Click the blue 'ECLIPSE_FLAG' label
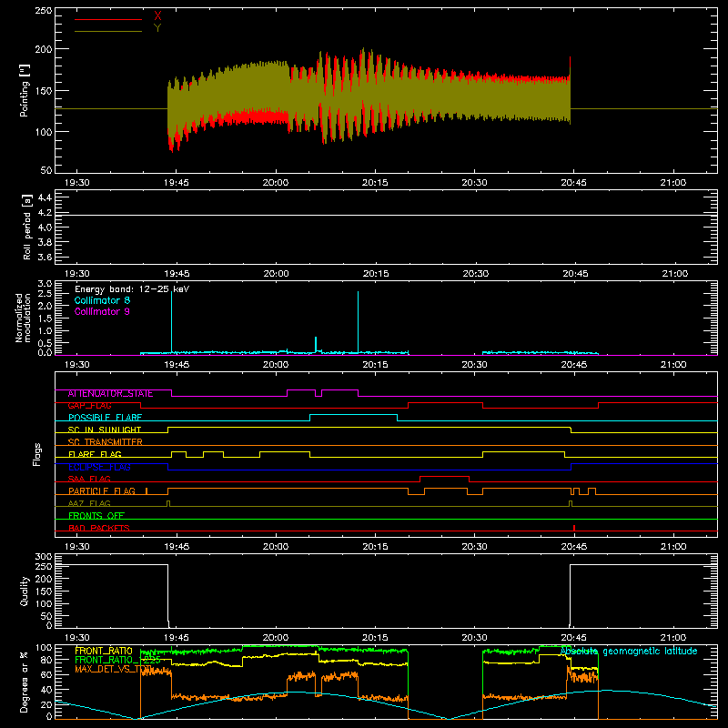The height and width of the screenshot is (728, 728). tap(99, 467)
